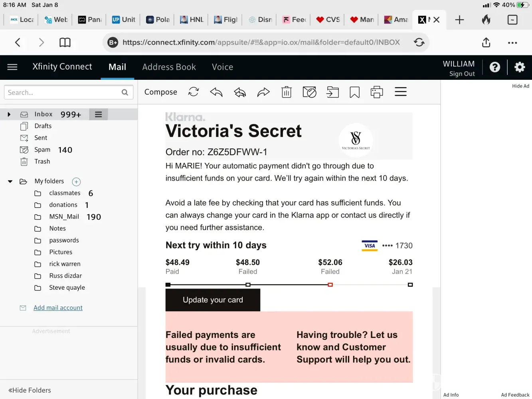532x399 pixels.
Task: Click the Ad Feedback link
Action: (515, 395)
